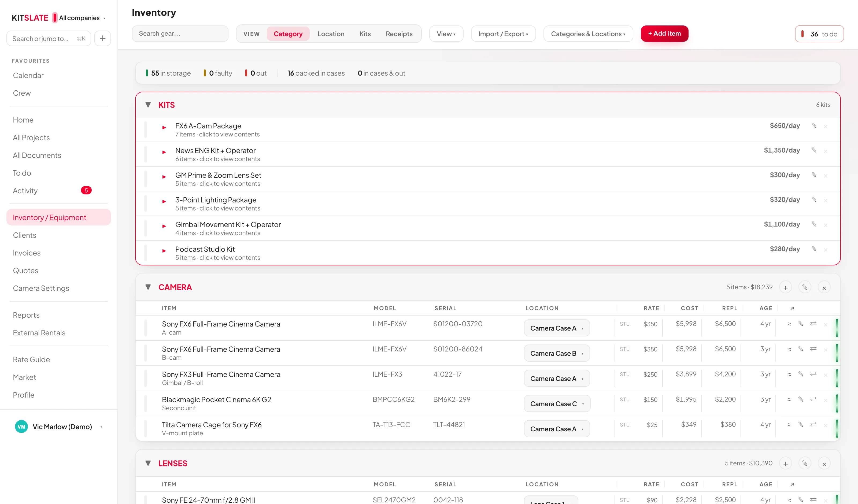Filter by 55 in storage

[x=168, y=73]
